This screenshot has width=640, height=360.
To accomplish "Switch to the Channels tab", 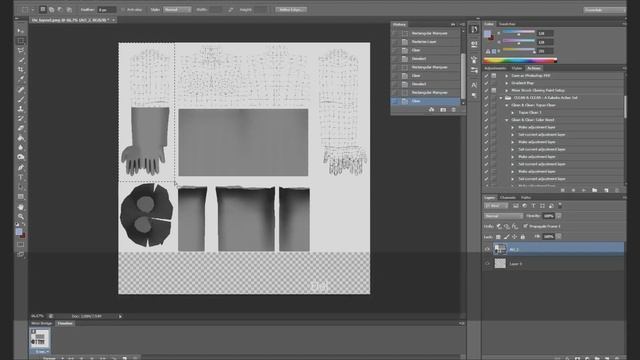I will tap(508, 198).
